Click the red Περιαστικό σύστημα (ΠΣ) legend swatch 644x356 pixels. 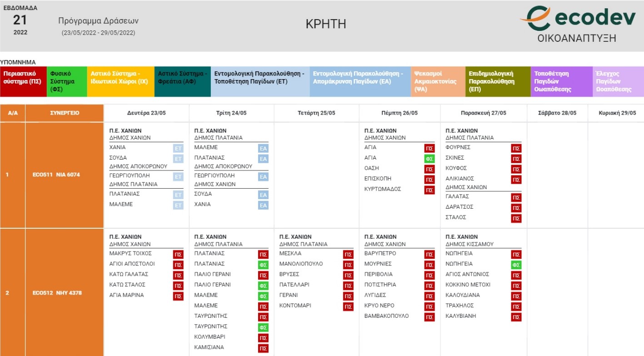(23, 81)
